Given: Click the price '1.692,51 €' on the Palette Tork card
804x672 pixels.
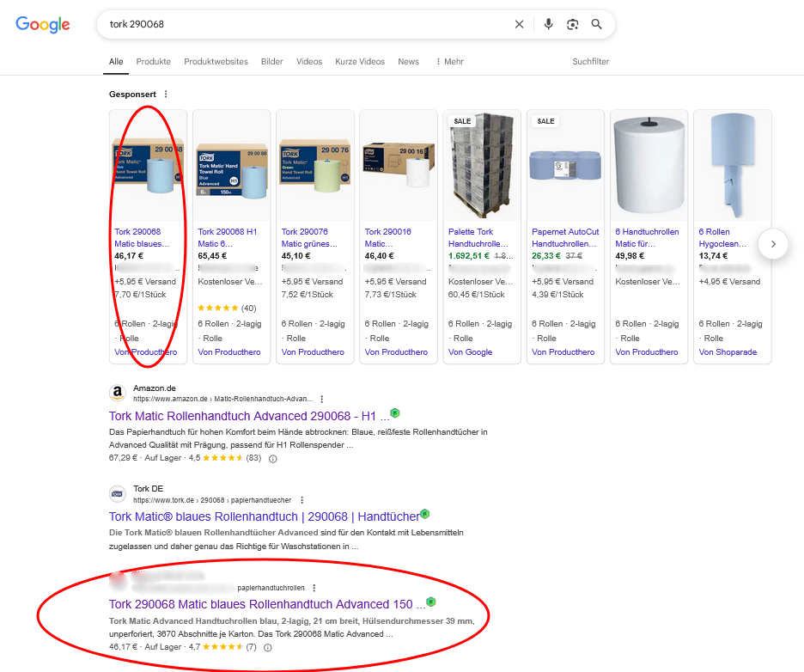Looking at the screenshot, I should coord(469,255).
